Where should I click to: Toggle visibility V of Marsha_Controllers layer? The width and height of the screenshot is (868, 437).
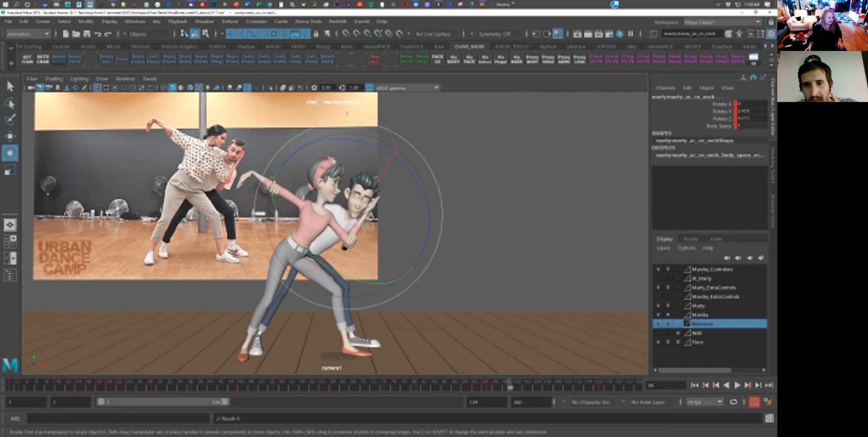658,269
